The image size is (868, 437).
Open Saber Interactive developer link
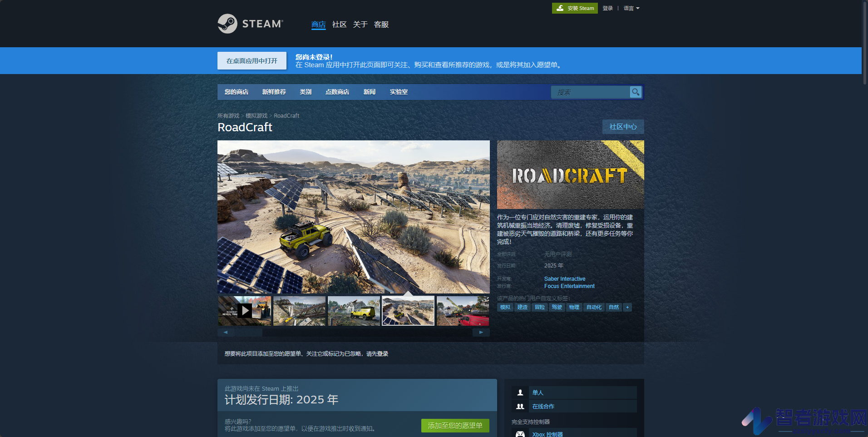(x=565, y=279)
